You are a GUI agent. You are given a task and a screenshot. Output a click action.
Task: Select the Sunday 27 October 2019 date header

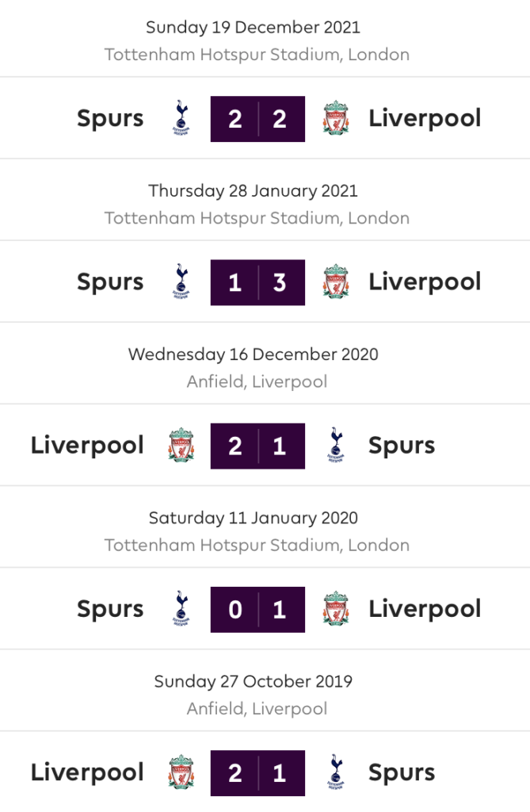coord(253,682)
